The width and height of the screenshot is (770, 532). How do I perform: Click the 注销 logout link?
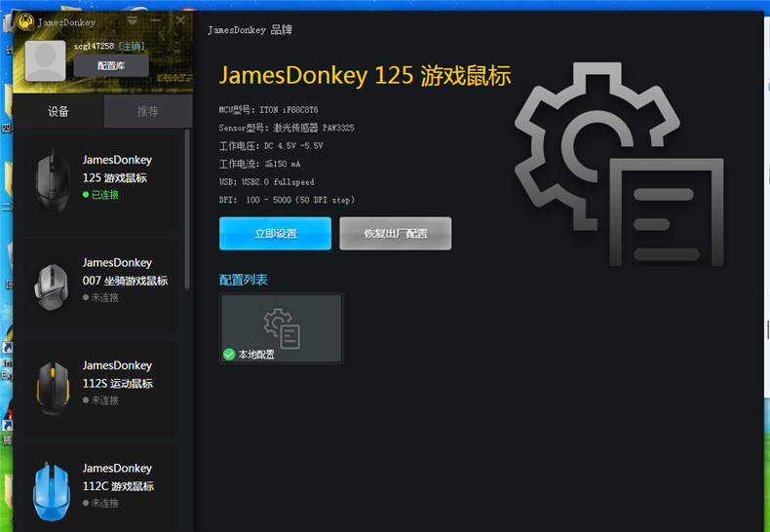[131, 46]
